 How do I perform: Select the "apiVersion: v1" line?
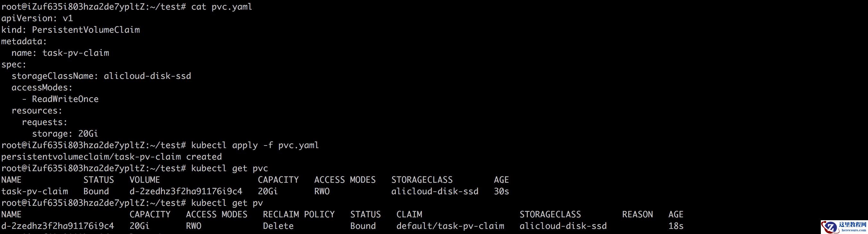tap(37, 18)
